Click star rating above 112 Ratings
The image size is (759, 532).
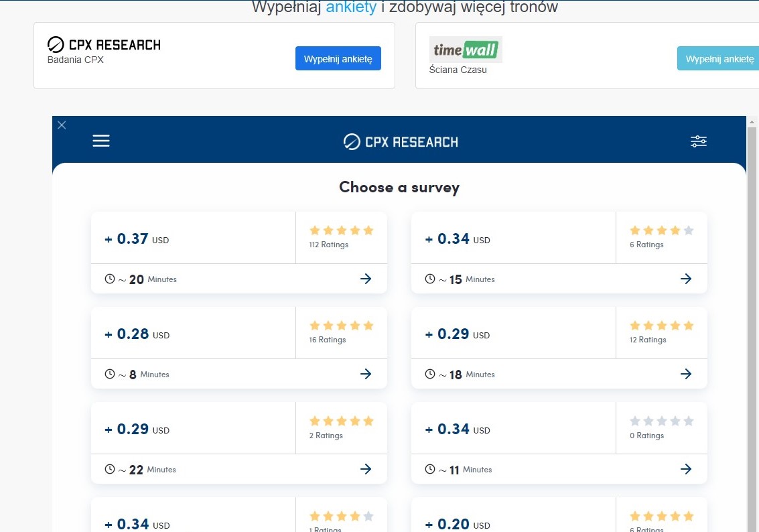click(x=341, y=230)
